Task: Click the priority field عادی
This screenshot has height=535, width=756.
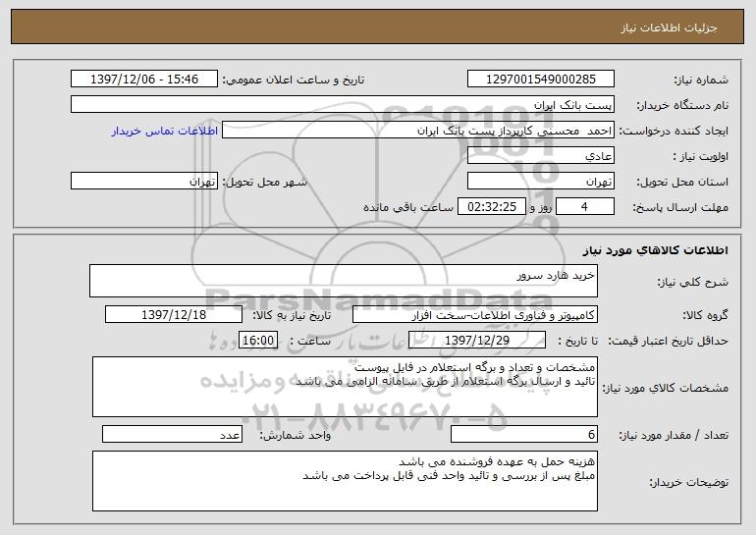Action: click(540, 155)
